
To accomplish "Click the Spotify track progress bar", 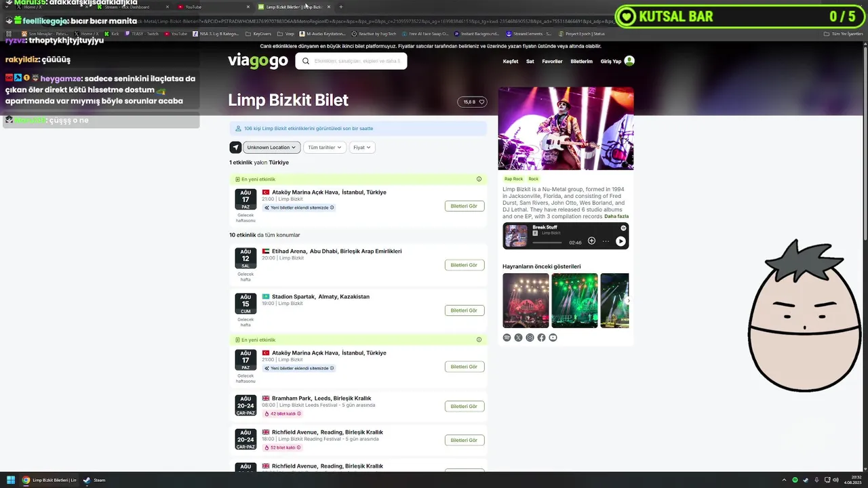I will pos(547,242).
